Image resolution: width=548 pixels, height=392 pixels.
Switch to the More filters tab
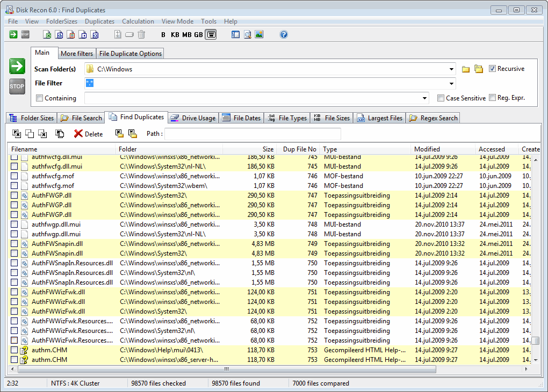pos(76,54)
